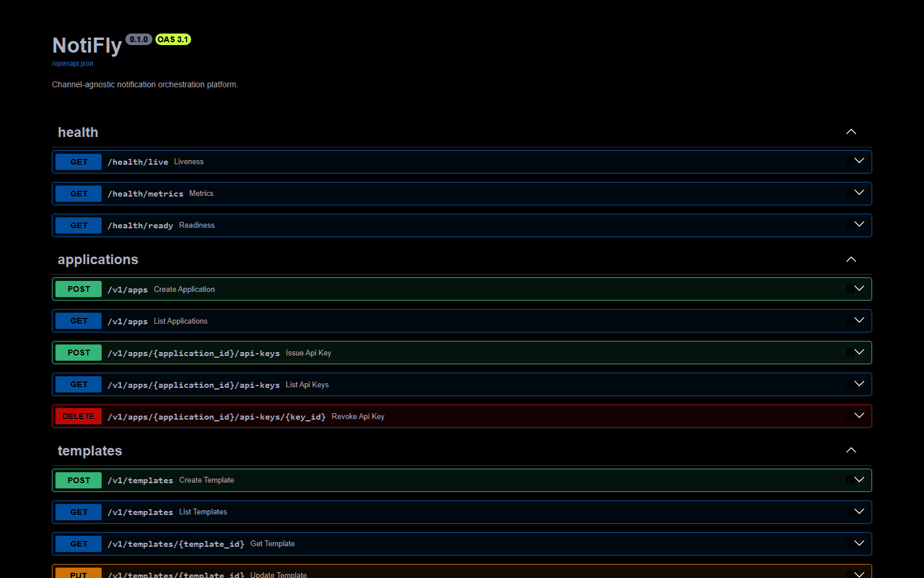Collapse the applications section chevron

(x=851, y=260)
